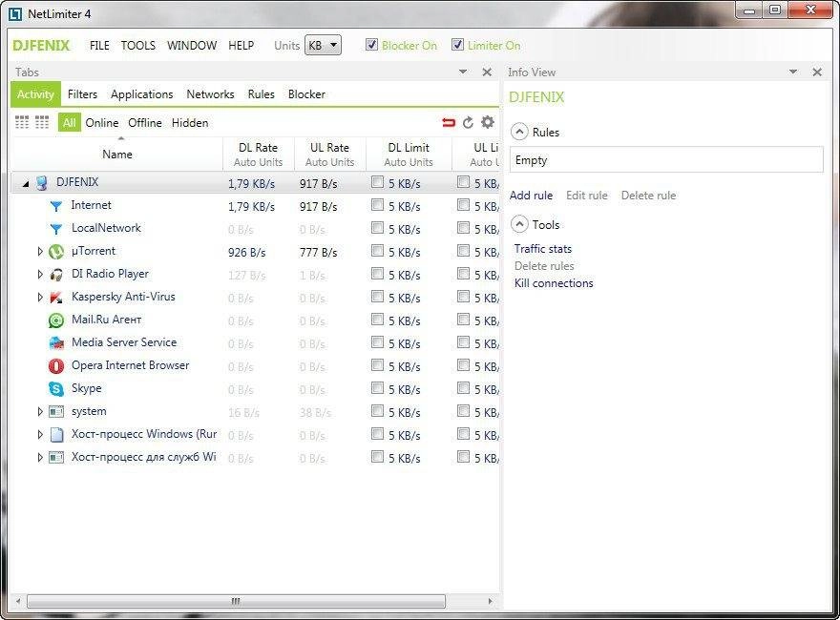Close the Info View panel with X
The width and height of the screenshot is (840, 620).
817,72
